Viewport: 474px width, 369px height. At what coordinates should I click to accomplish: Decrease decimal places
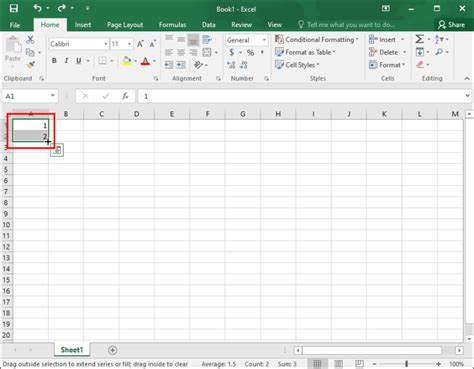(x=244, y=65)
